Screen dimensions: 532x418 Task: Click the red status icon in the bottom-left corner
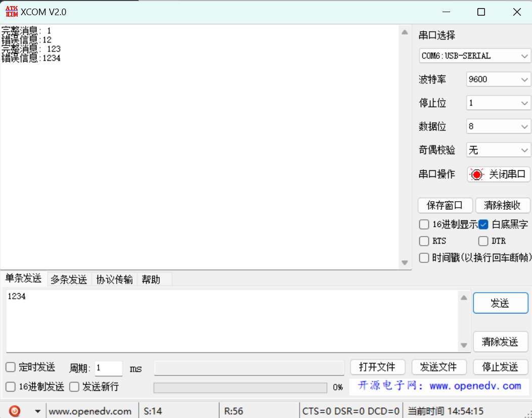(14, 410)
